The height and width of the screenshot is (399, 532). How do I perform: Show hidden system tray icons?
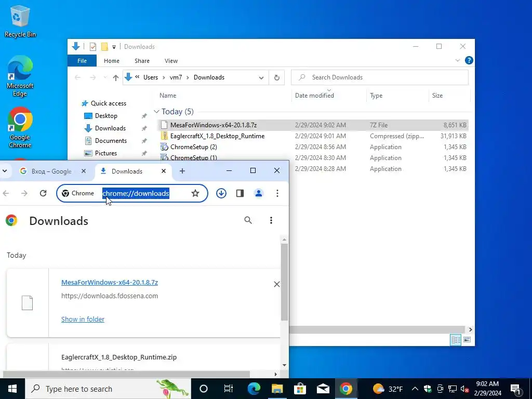(415, 389)
